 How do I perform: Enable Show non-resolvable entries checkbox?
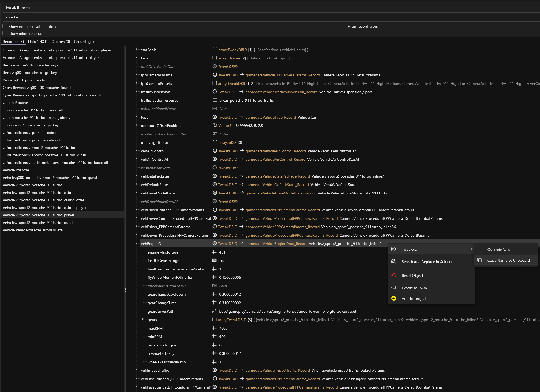coord(5,26)
